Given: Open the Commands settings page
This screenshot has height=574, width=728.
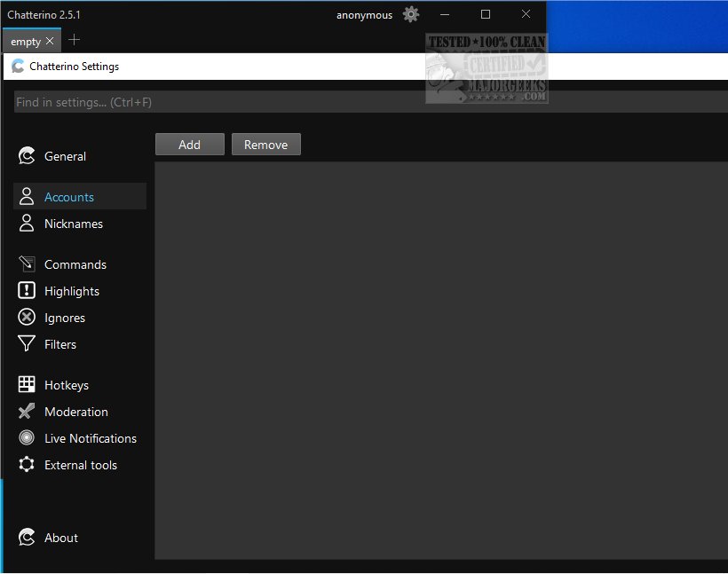Looking at the screenshot, I should coord(75,264).
